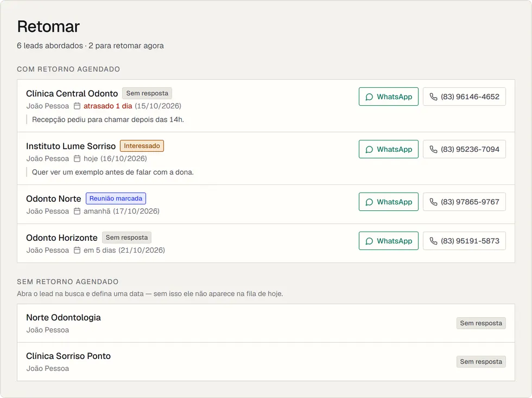
Task: Open the Norte Odontologia lead name
Action: (64, 317)
